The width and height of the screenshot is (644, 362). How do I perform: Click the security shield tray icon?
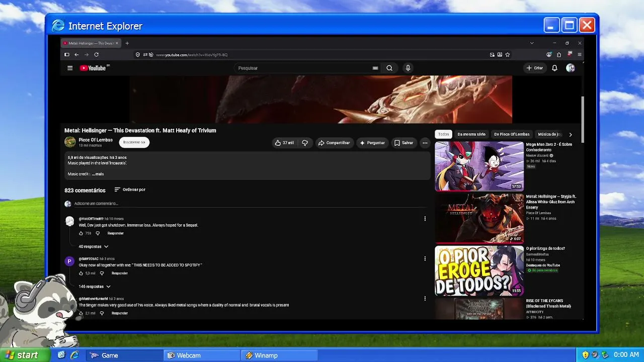point(585,355)
